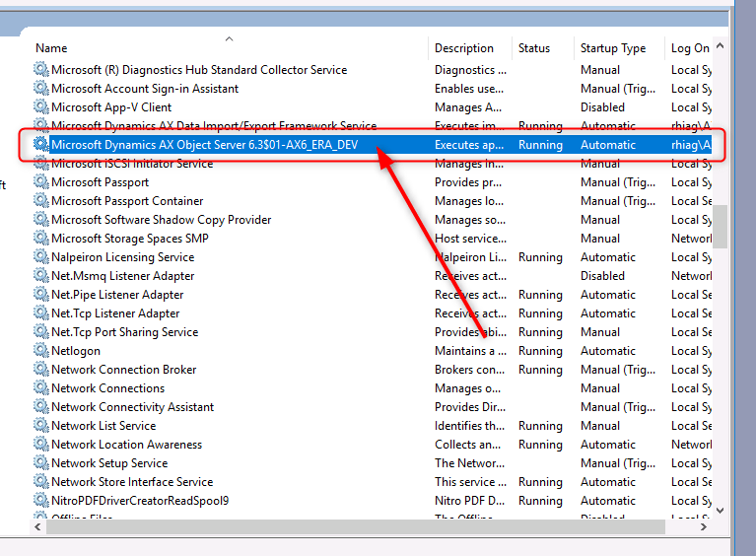Select the Microsoft Account Sign-in Assistant row
Screen dimensions: 756x556
(145, 89)
